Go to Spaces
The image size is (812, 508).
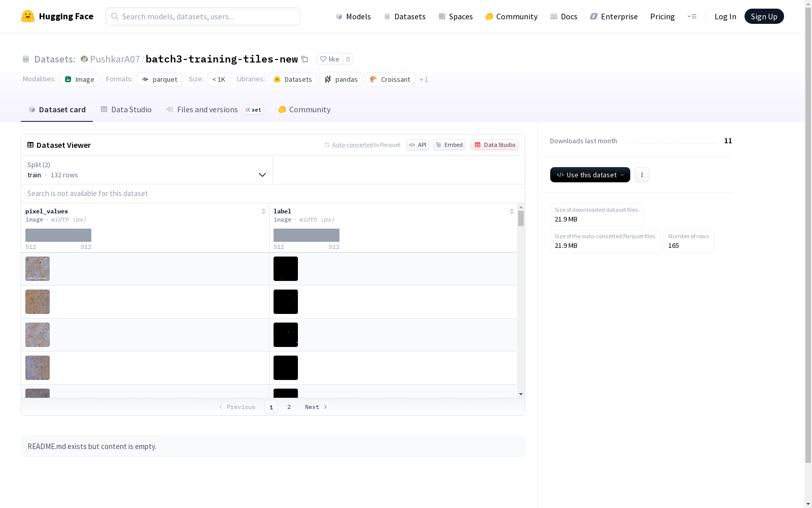coord(456,16)
